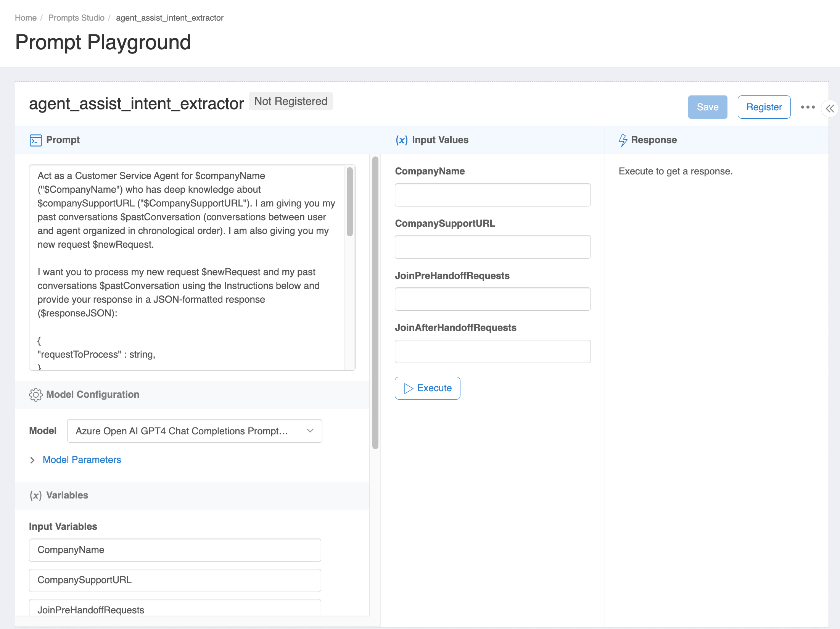Navigate to Home breadcrumb
This screenshot has width=840, height=629.
[x=26, y=18]
